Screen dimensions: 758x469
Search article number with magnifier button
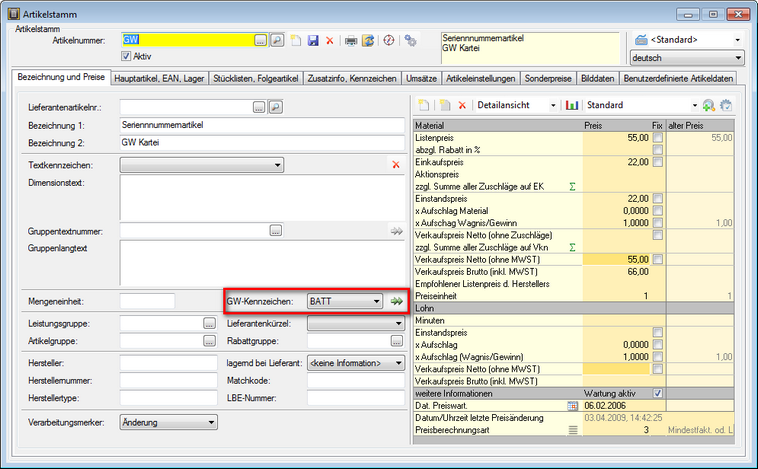(277, 40)
